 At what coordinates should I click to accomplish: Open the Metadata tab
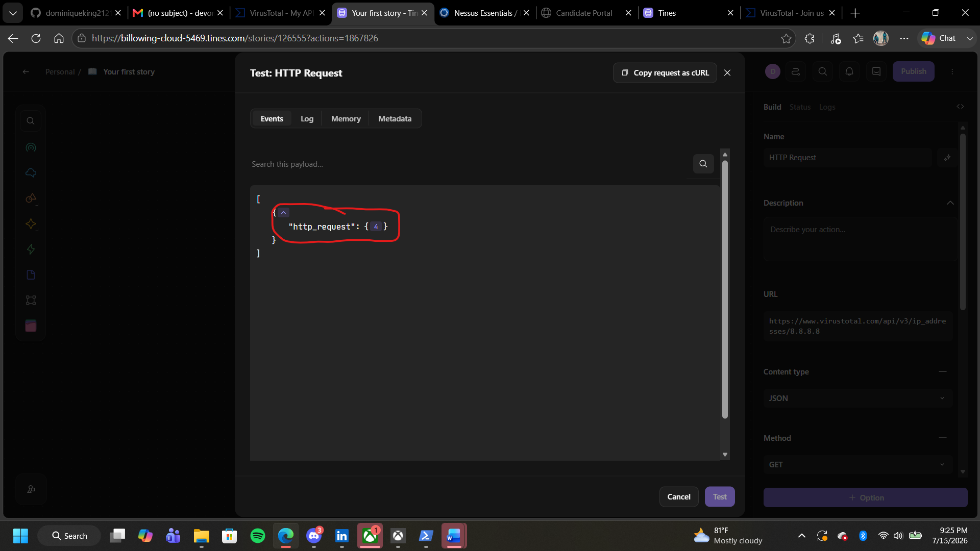click(395, 118)
